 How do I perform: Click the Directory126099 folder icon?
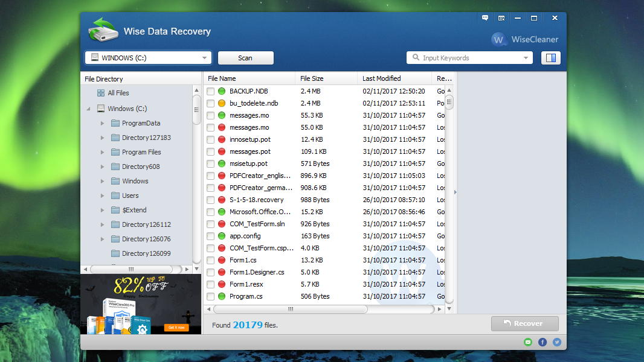[115, 253]
